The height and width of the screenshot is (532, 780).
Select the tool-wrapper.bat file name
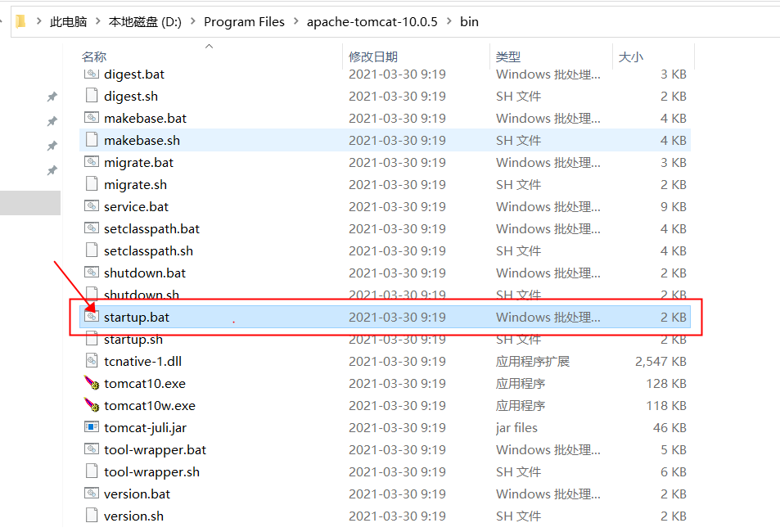[156, 449]
